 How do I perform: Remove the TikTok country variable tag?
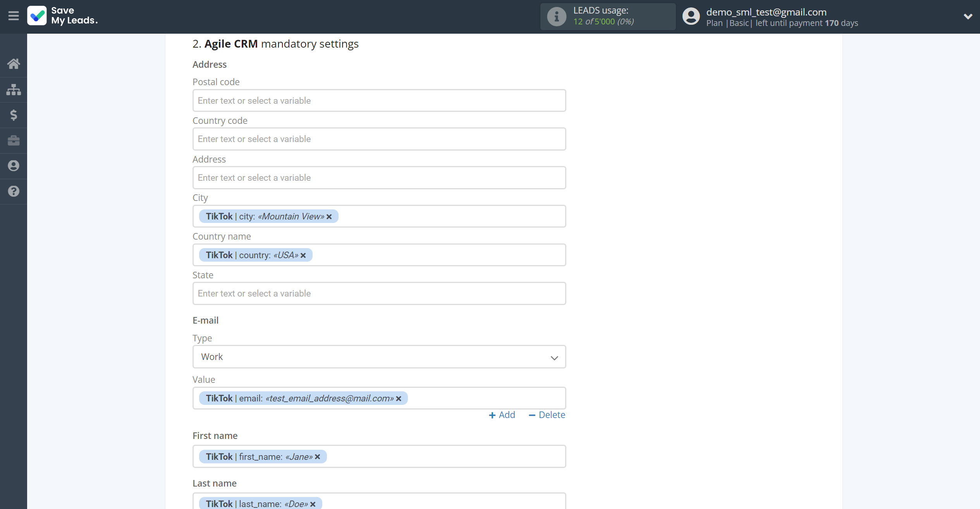(303, 255)
